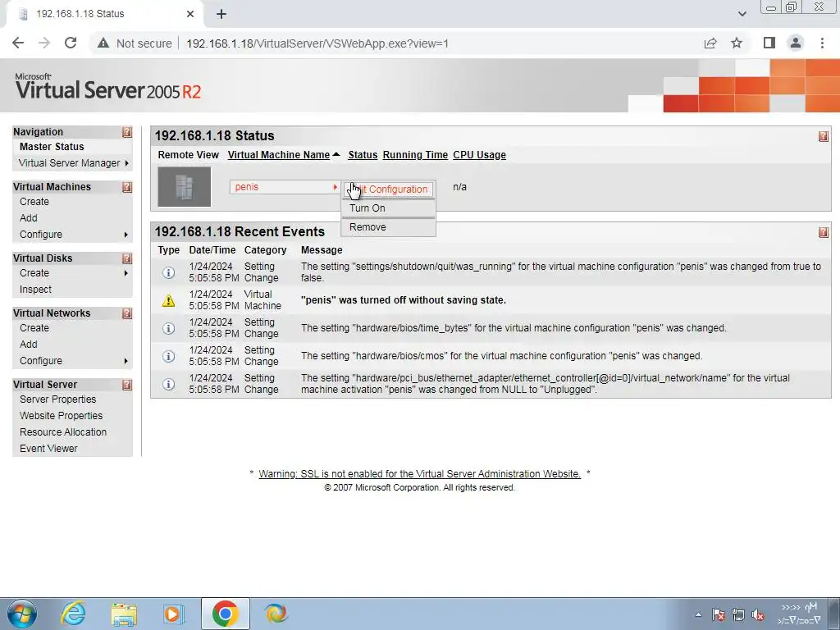Click the Virtual Disks panel help icon
This screenshot has height=630, width=840.
pyautogui.click(x=127, y=258)
